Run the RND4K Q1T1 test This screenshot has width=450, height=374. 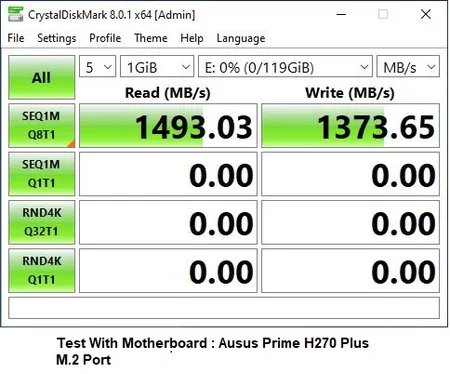pyautogui.click(x=42, y=270)
